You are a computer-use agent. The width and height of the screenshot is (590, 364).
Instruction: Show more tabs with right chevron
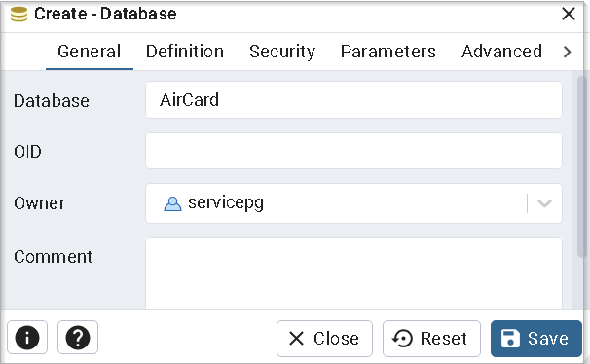point(567,52)
